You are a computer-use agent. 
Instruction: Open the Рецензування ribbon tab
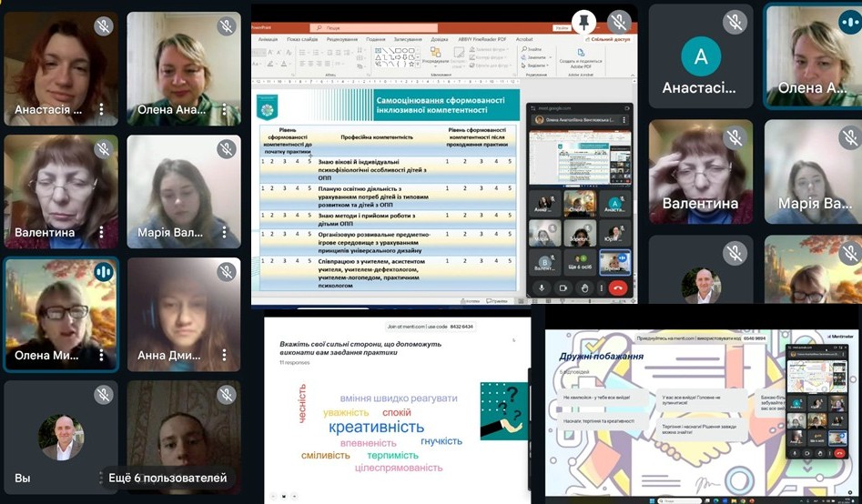pyautogui.click(x=342, y=40)
